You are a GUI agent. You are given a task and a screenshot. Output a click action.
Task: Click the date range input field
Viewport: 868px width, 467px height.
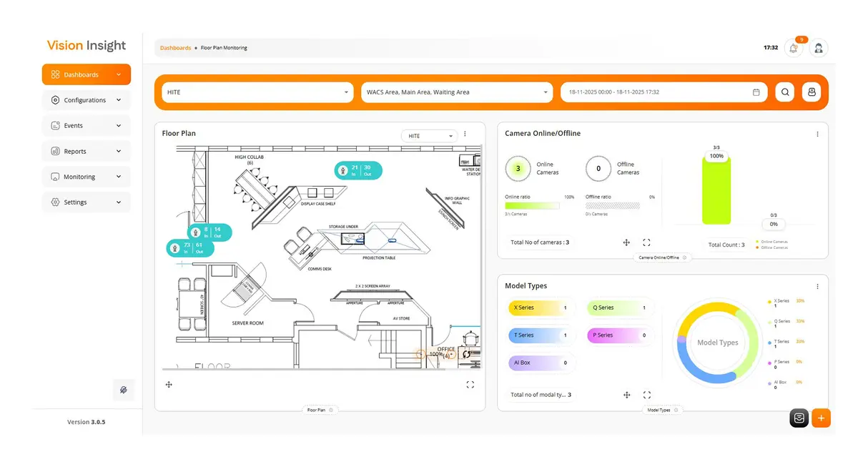click(664, 92)
